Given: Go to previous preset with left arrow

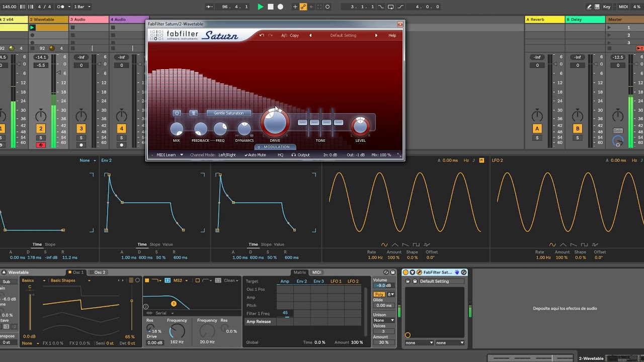Looking at the screenshot, I should [310, 35].
